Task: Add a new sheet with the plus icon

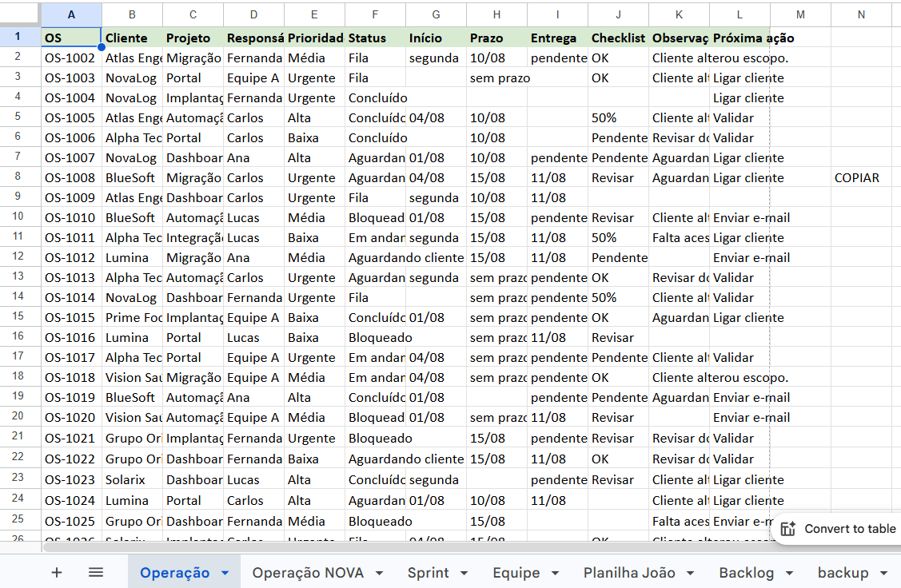Action: [56, 573]
